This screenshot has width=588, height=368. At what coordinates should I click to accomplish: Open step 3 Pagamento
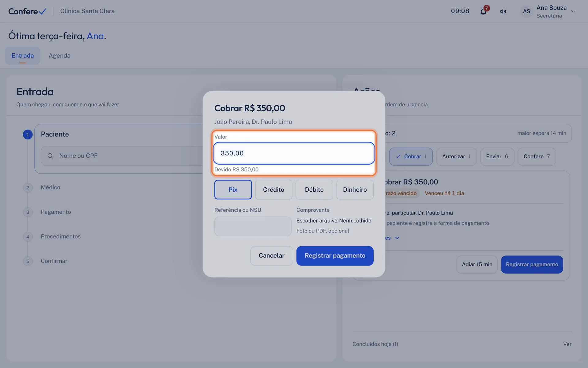click(56, 212)
